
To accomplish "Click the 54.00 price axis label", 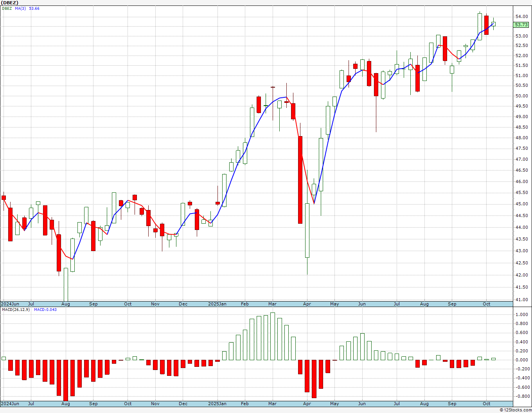I will [x=521, y=16].
